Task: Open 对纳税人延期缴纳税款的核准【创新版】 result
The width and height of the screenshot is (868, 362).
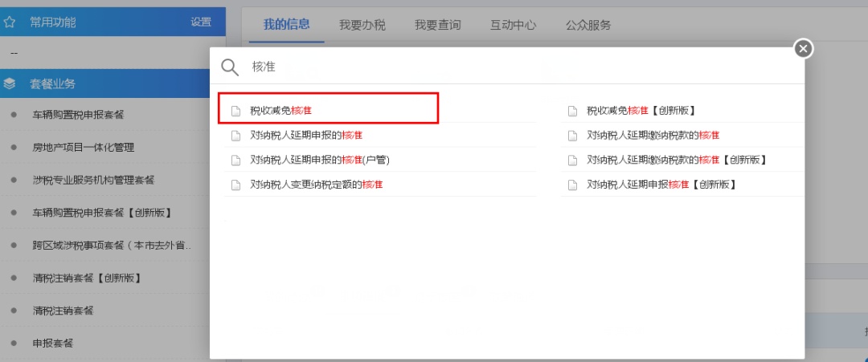Action: point(677,160)
